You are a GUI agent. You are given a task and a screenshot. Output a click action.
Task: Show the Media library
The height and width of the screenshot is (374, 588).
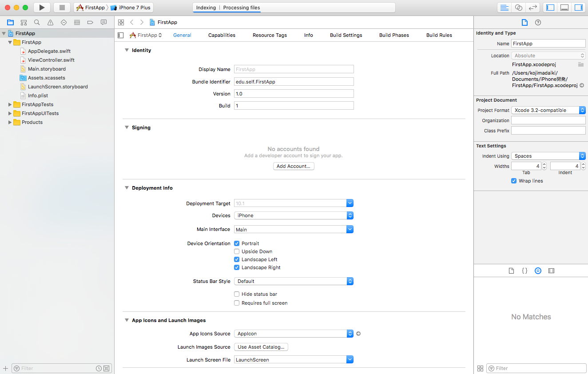coord(551,271)
